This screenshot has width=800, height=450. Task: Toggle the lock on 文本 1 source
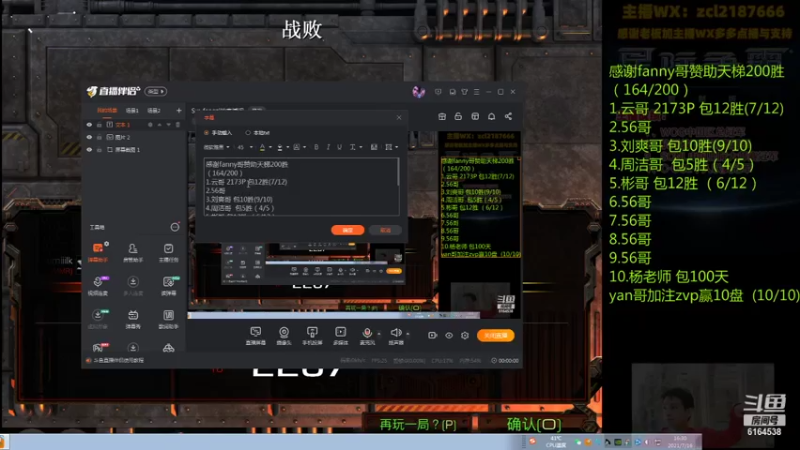click(99, 125)
